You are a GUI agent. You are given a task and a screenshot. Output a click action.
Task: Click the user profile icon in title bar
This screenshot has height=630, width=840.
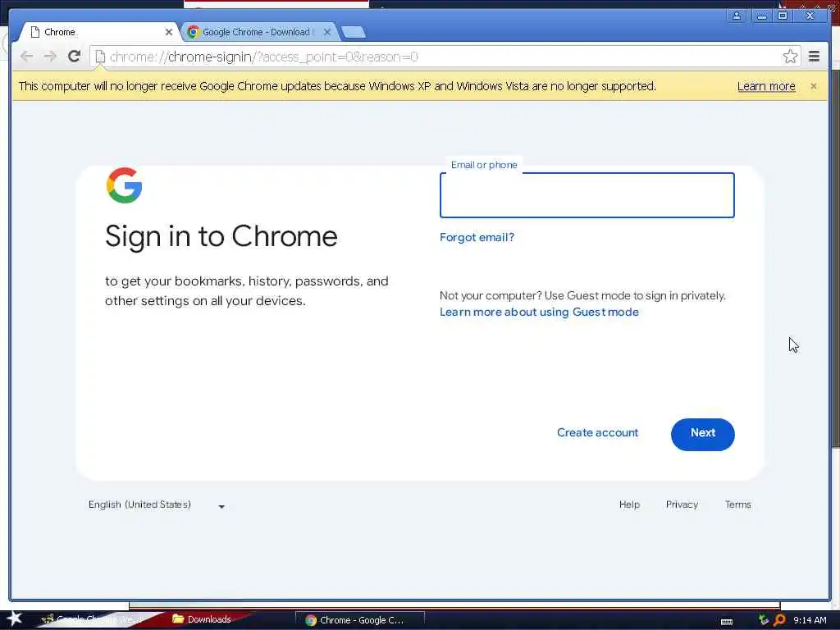click(x=737, y=16)
